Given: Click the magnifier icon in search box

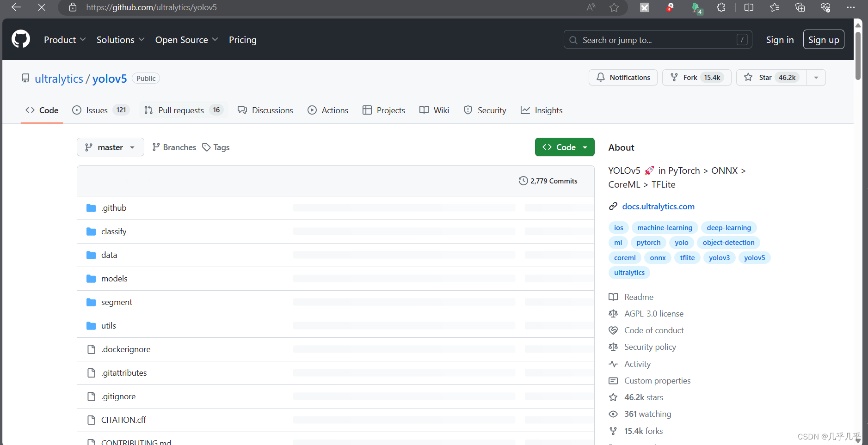Looking at the screenshot, I should [573, 40].
